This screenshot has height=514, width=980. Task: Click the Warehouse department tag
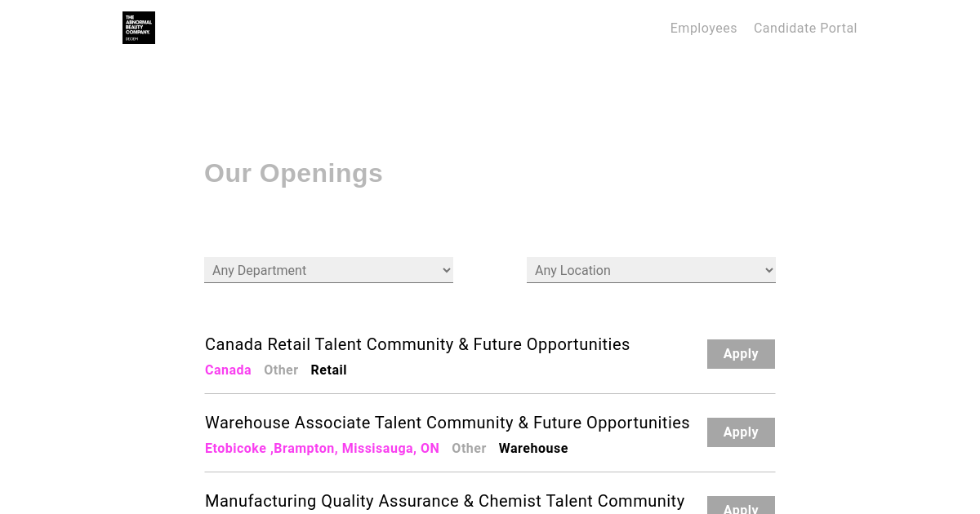click(533, 449)
